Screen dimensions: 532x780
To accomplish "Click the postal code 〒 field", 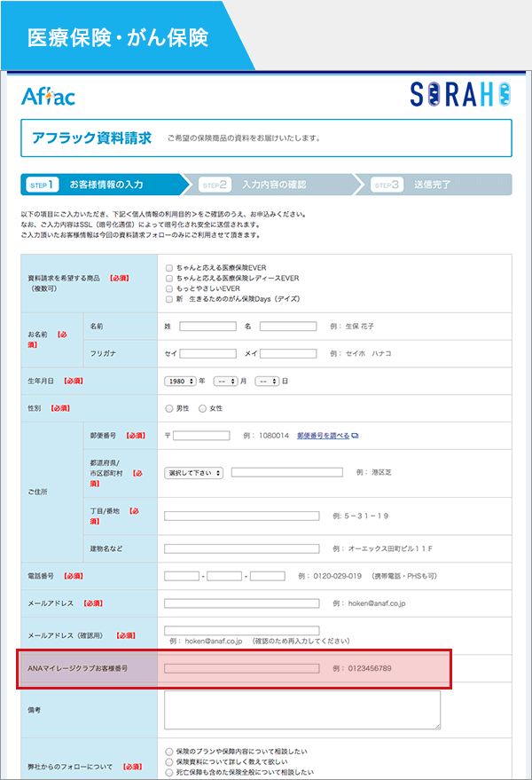I will (x=201, y=436).
